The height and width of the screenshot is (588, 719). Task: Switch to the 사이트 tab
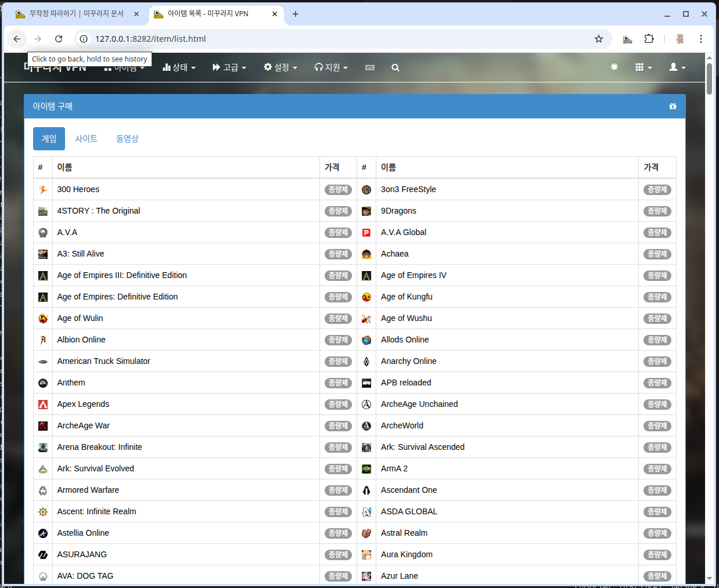point(86,139)
